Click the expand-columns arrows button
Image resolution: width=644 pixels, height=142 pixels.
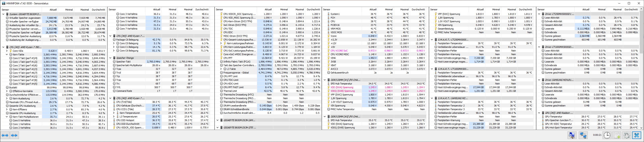coord(5,135)
